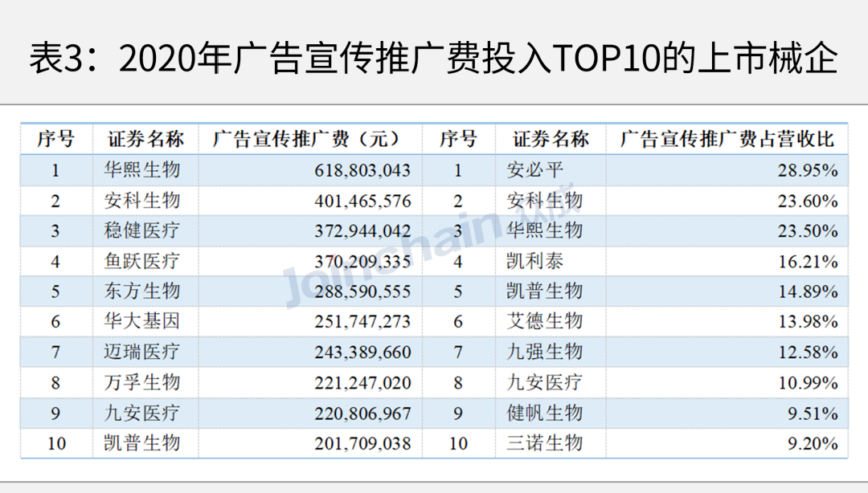Highlight the value 10.99%
Viewport: 868px width, 493px height.
(x=808, y=383)
